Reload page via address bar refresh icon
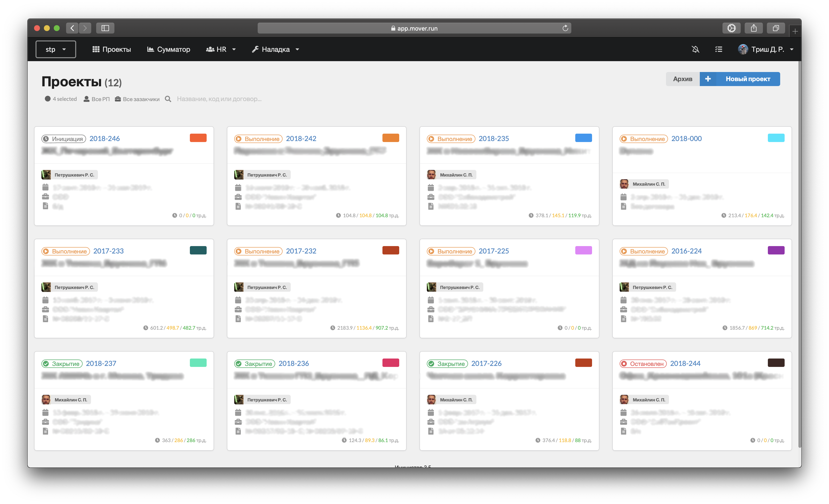The image size is (829, 504). pyautogui.click(x=565, y=28)
